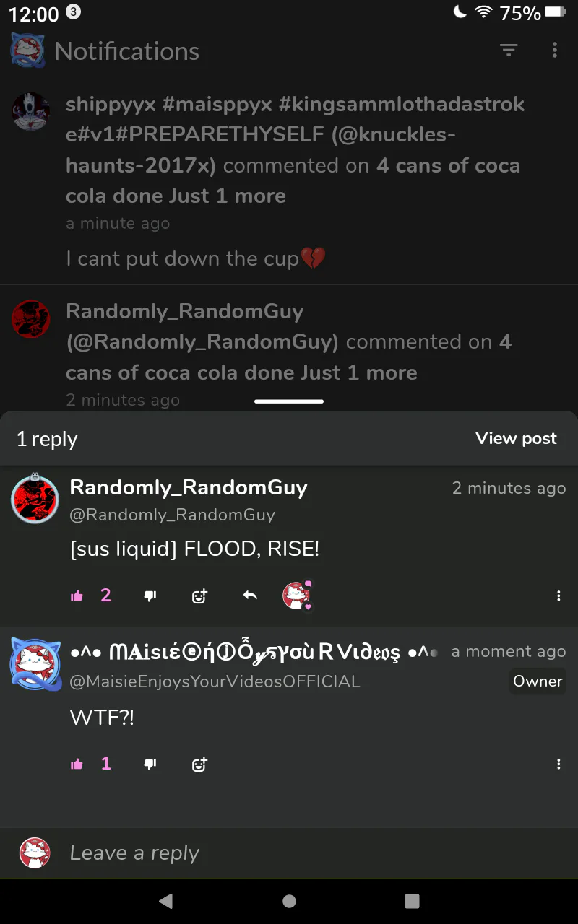The image size is (578, 924).
Task: Add reaction to the WTF?! reply
Action: point(199,764)
